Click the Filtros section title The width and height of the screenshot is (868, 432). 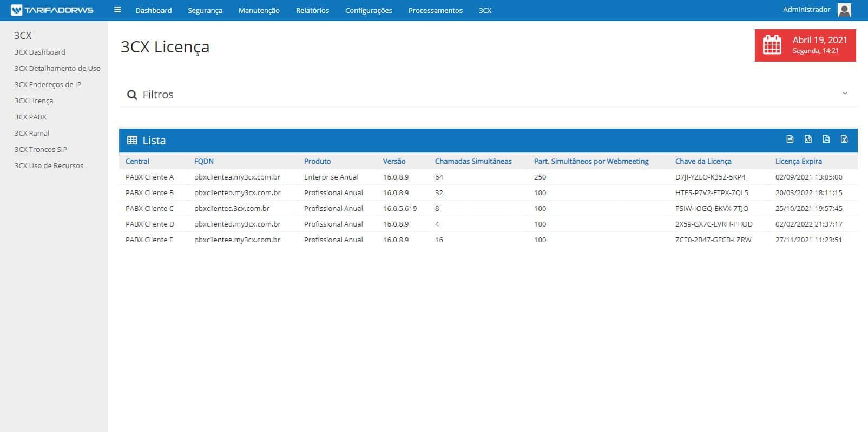[x=158, y=95]
